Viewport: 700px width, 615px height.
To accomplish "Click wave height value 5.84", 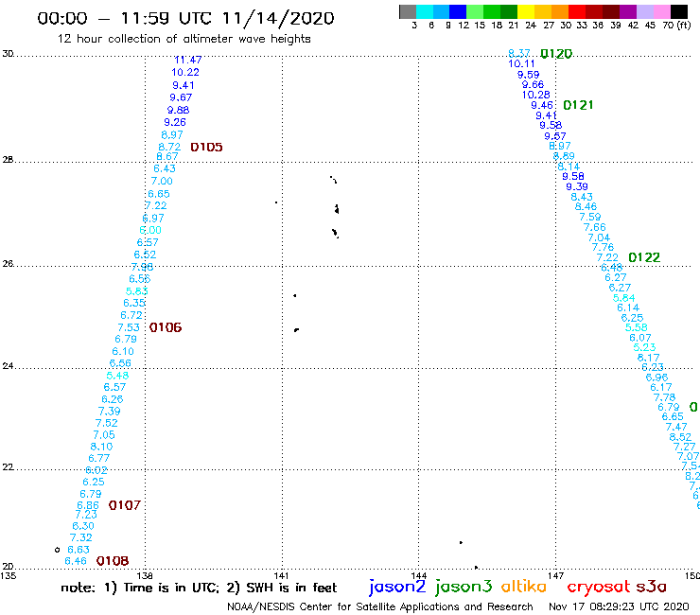I will pyautogui.click(x=623, y=298).
